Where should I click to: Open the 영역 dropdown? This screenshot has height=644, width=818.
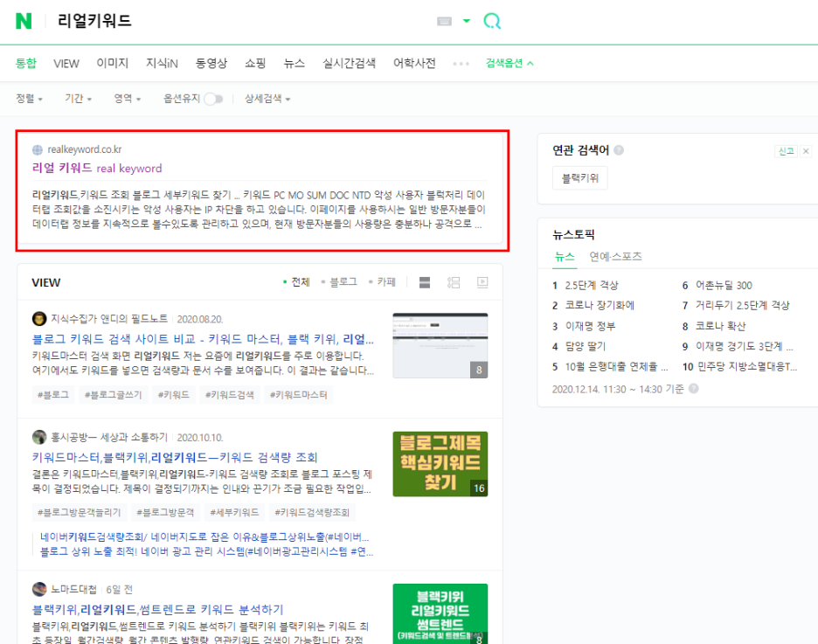click(128, 99)
